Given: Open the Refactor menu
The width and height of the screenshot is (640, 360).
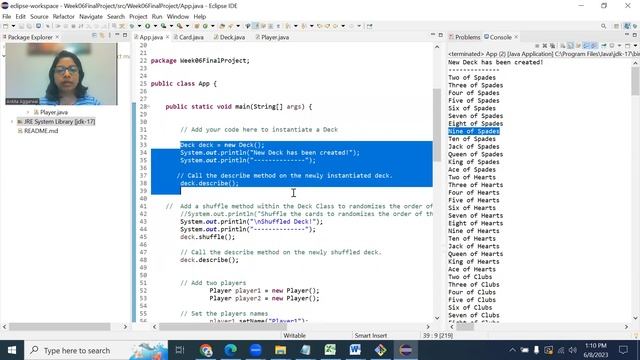Looking at the screenshot, I should pos(64,17).
